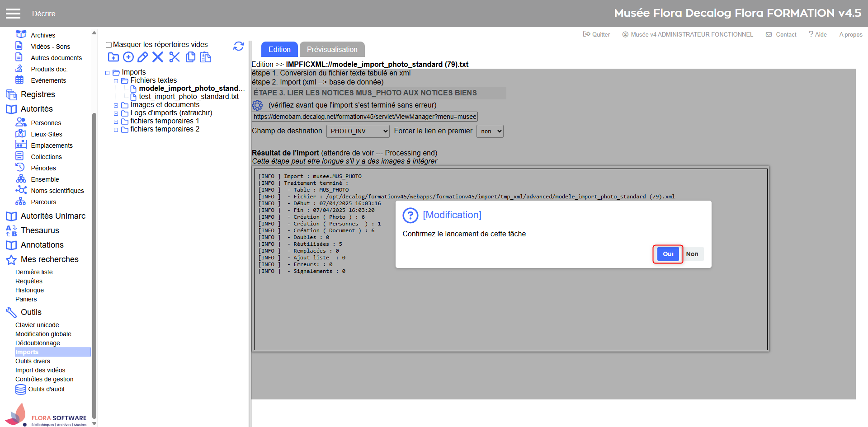Enable Masquer les répertoires vides checkbox
This screenshot has height=427, width=868.
(x=108, y=45)
